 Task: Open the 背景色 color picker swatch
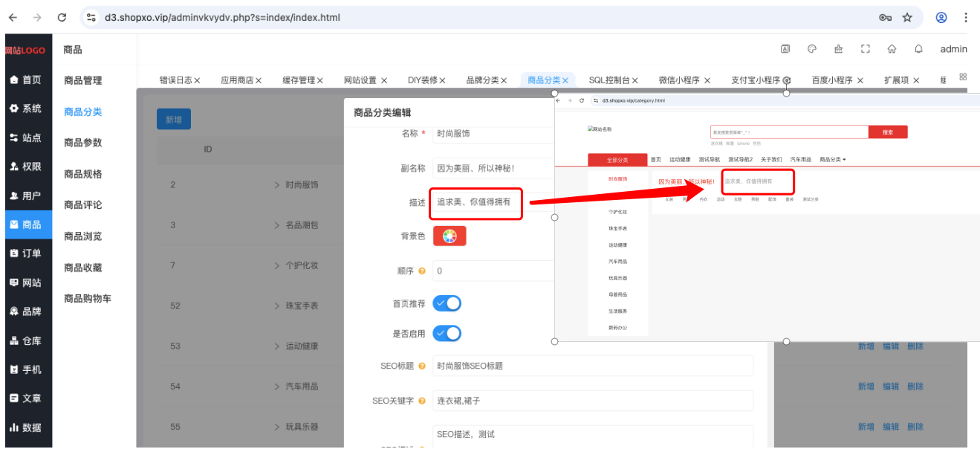point(450,236)
